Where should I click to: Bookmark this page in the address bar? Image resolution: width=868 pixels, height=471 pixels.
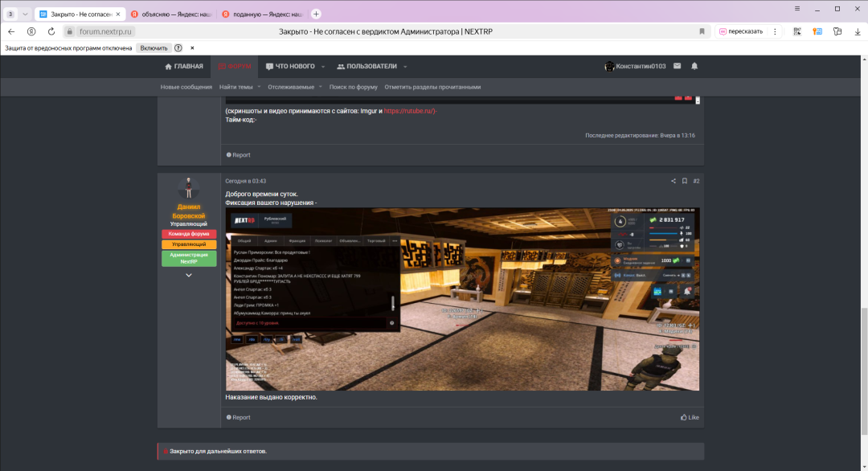point(702,31)
